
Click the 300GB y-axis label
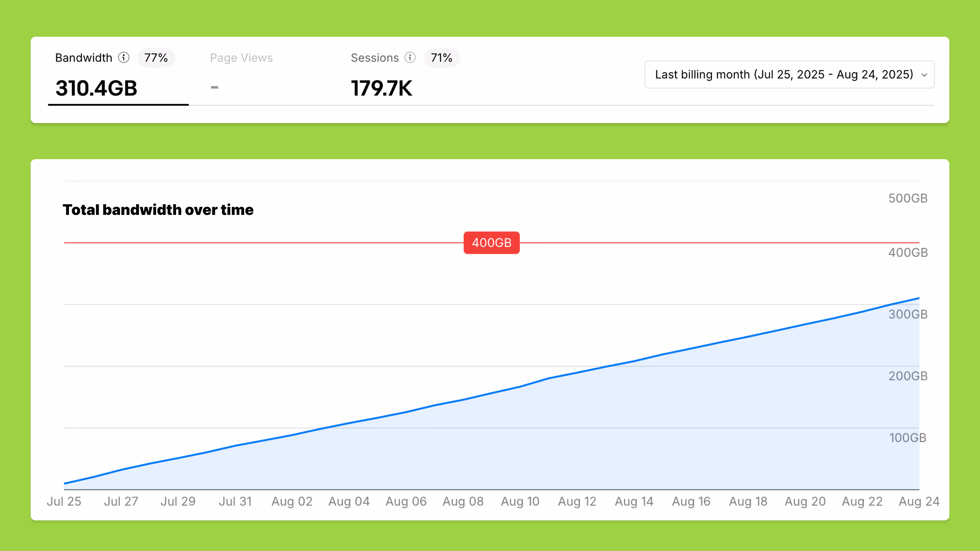908,314
